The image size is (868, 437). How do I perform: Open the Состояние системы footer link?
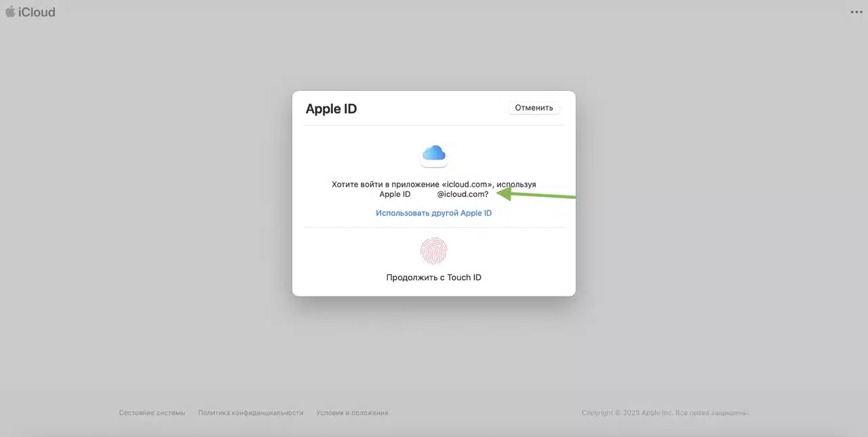[152, 413]
